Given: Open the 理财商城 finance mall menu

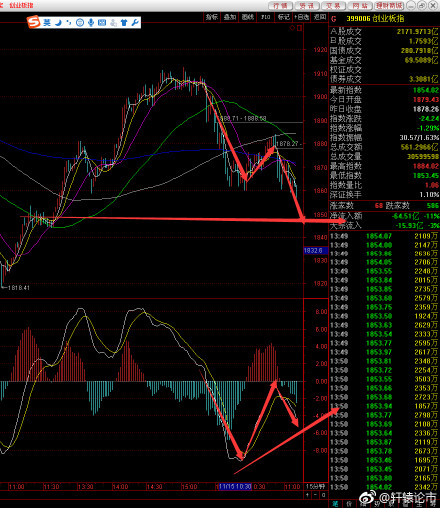Looking at the screenshot, I should pyautogui.click(x=389, y=6).
